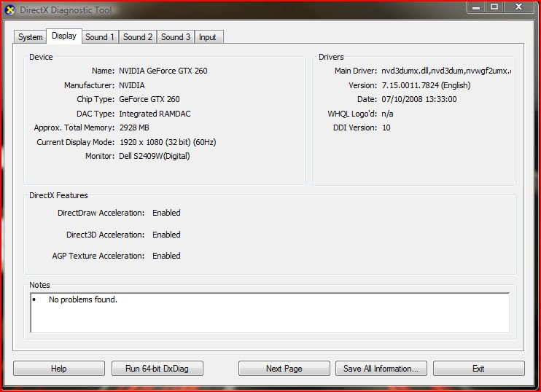Click the DAC Type value 'Integrated RAMDAC'

[x=155, y=114]
